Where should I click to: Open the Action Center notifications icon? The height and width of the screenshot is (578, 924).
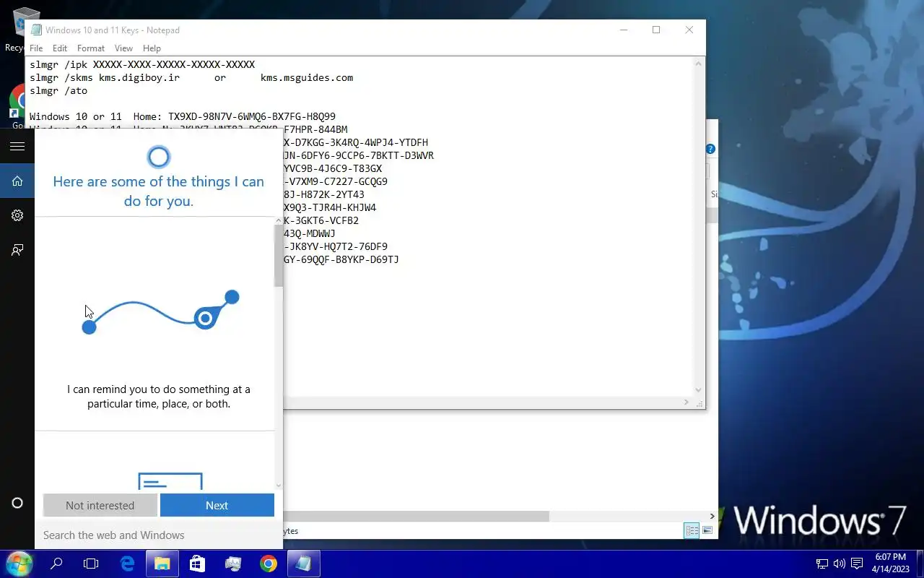[857, 564]
